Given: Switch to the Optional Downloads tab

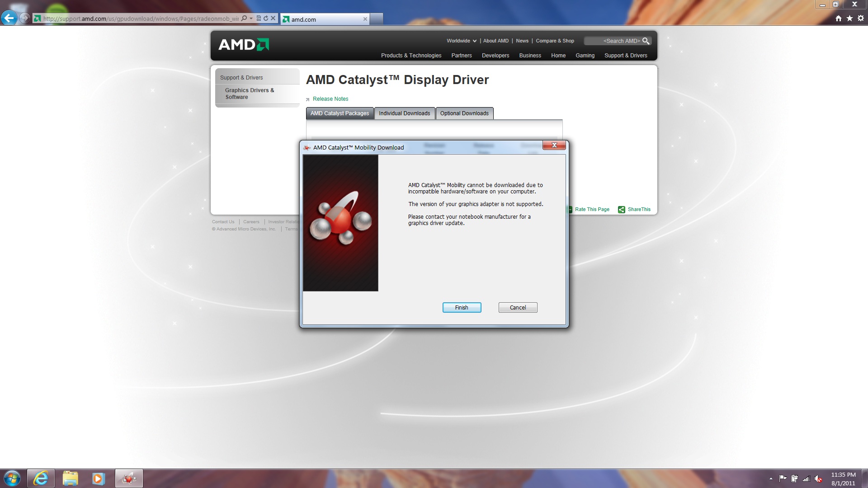Looking at the screenshot, I should click(x=464, y=113).
